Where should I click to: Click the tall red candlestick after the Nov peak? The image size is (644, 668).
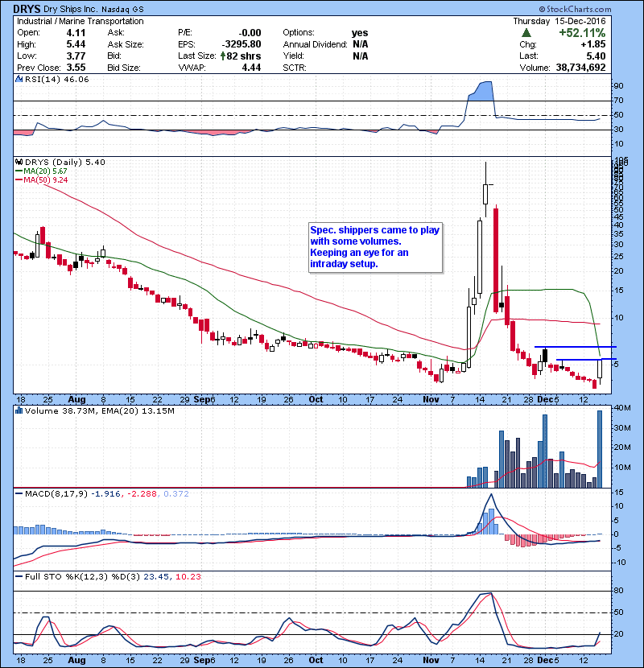tap(496, 260)
